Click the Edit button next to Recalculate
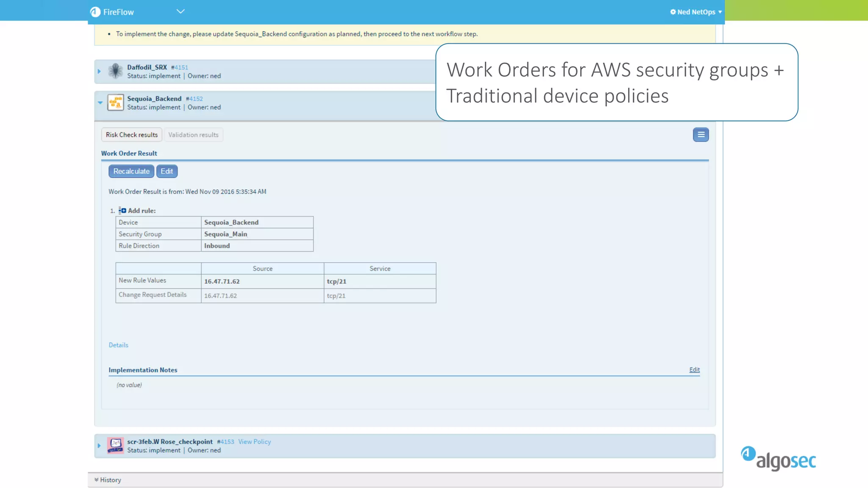Screen dimensions: 868x488 point(167,171)
